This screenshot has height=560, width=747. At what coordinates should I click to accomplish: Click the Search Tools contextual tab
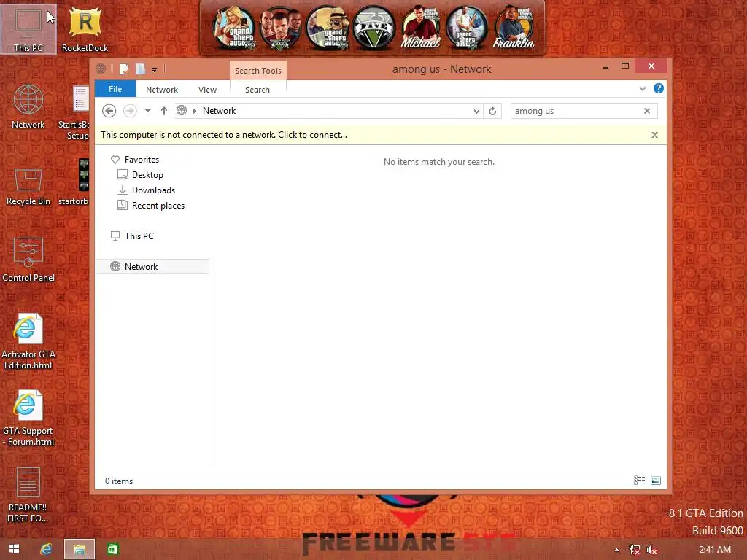[258, 71]
